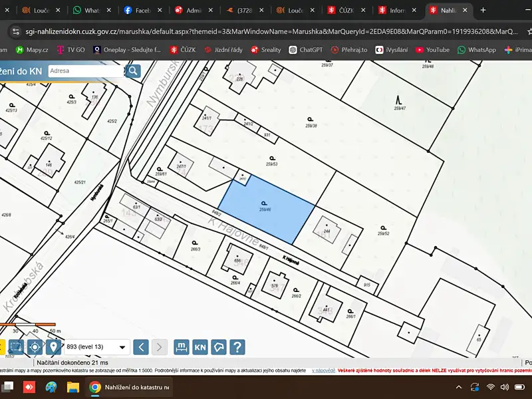Click the browser address bar URL

tap(271, 31)
